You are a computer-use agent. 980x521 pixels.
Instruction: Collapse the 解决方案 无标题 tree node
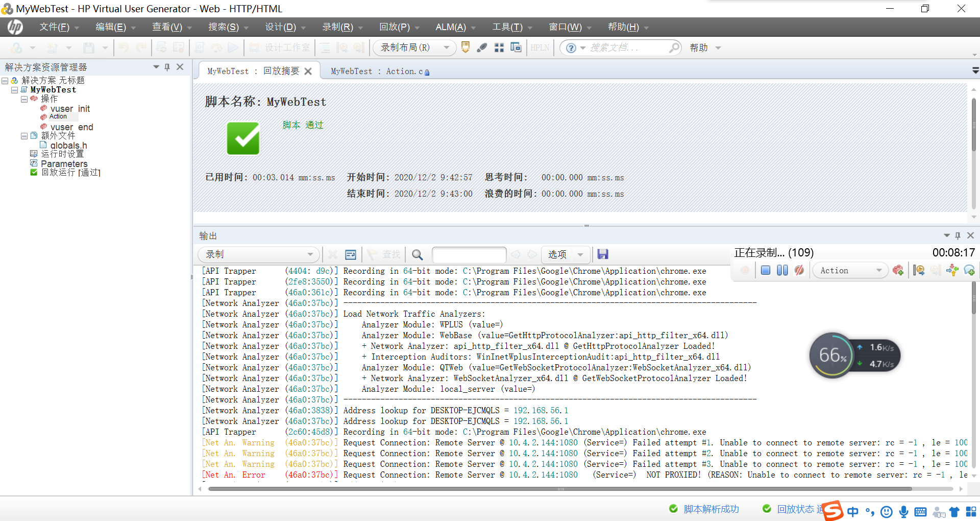point(5,81)
